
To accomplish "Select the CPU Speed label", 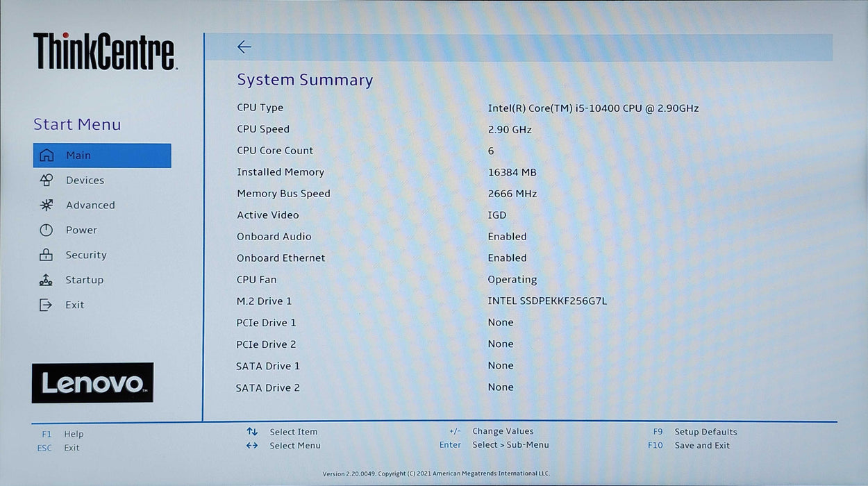I will click(263, 129).
